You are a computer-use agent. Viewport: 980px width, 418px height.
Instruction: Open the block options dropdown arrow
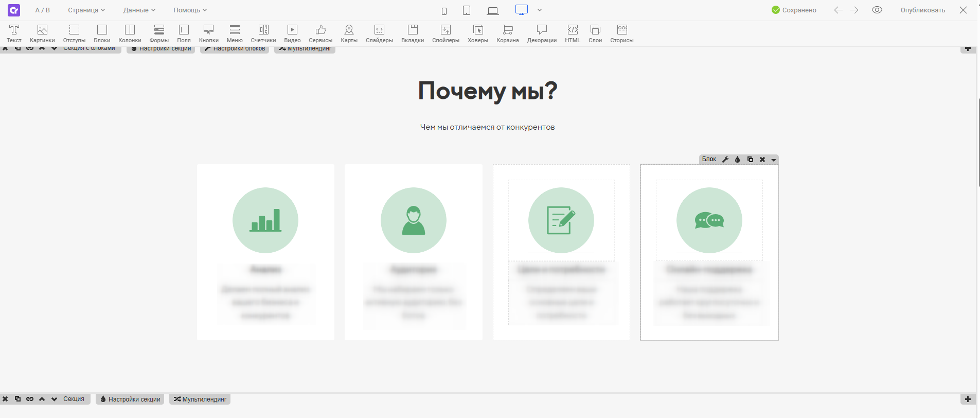(773, 160)
